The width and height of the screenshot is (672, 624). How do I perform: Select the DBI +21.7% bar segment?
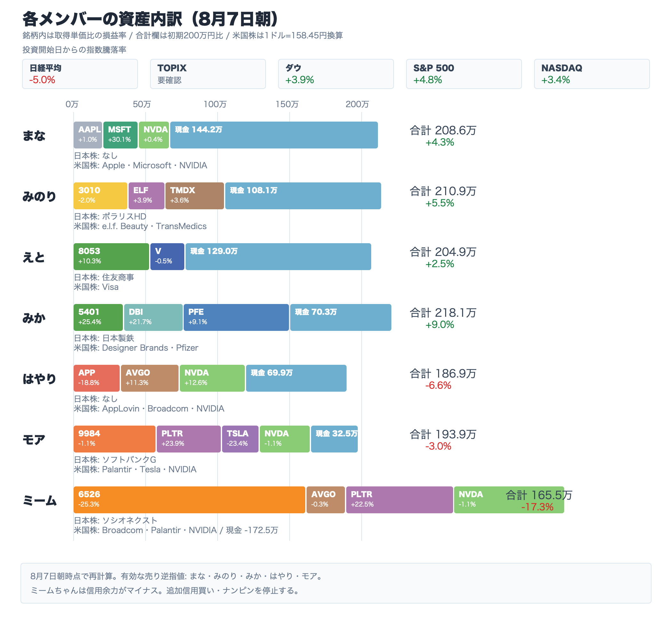(x=153, y=317)
